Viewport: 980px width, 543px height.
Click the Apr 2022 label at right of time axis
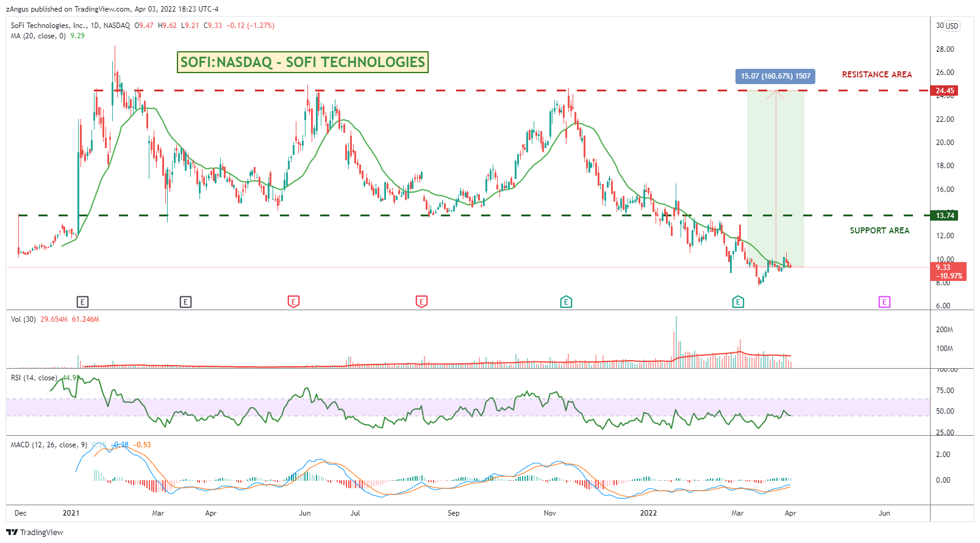(790, 513)
